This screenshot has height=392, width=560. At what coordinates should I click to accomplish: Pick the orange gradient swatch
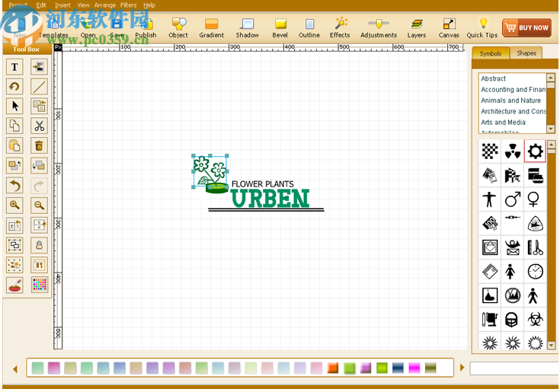pyautogui.click(x=333, y=368)
